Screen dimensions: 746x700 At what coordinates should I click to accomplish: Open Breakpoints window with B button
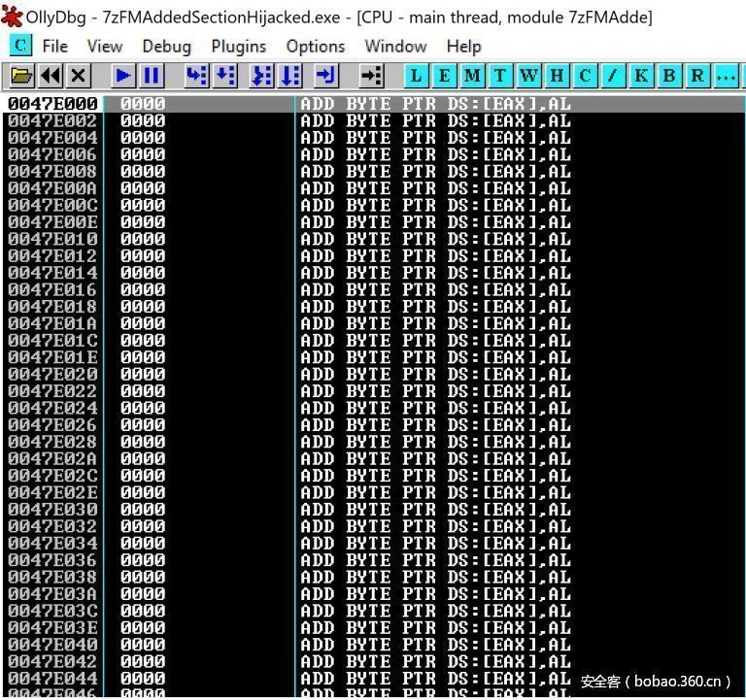pos(670,76)
